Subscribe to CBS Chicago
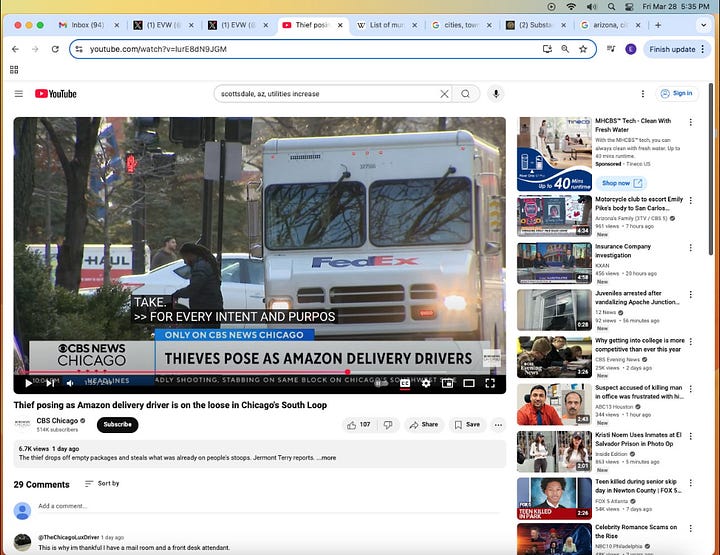720x555 pixels. click(118, 425)
